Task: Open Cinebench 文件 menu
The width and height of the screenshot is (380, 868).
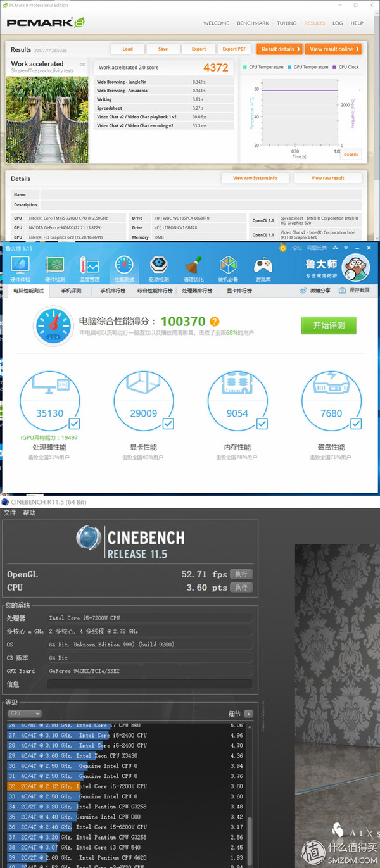Action: click(10, 513)
